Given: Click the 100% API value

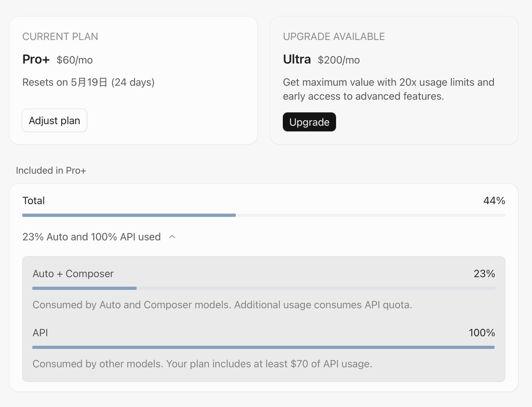Looking at the screenshot, I should (482, 333).
